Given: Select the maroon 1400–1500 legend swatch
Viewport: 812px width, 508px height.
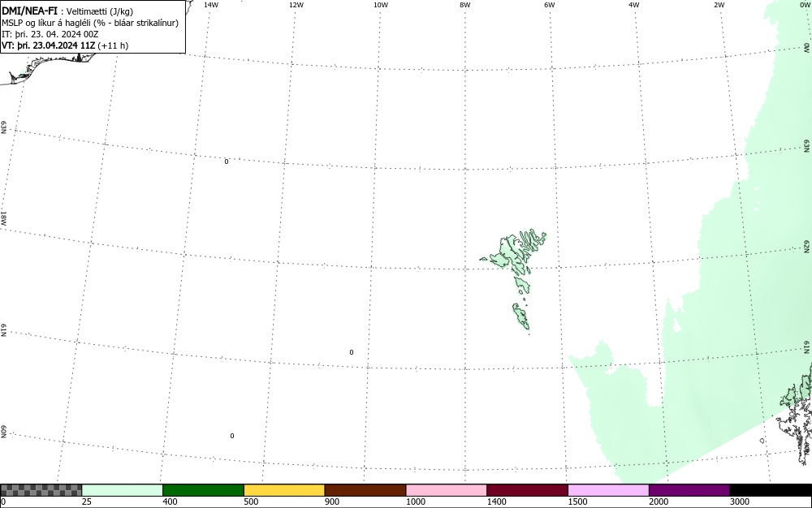Looking at the screenshot, I should coord(527,490).
